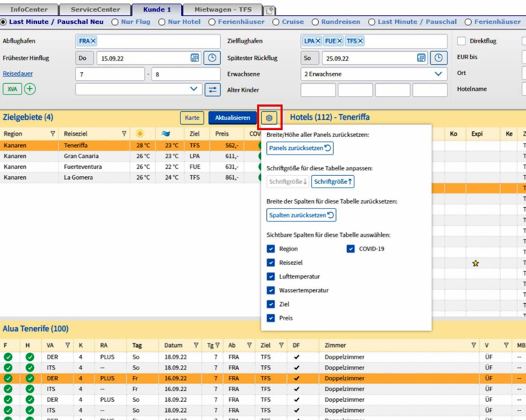
Task: Uncheck the Preis column checkbox
Action: point(271,318)
